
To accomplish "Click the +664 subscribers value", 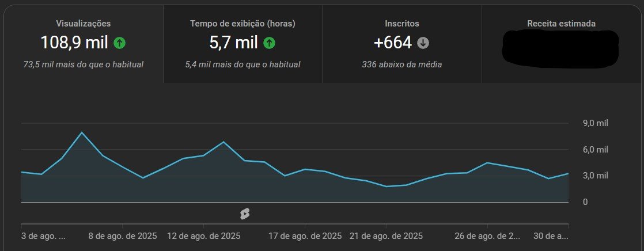I will pos(393,43).
